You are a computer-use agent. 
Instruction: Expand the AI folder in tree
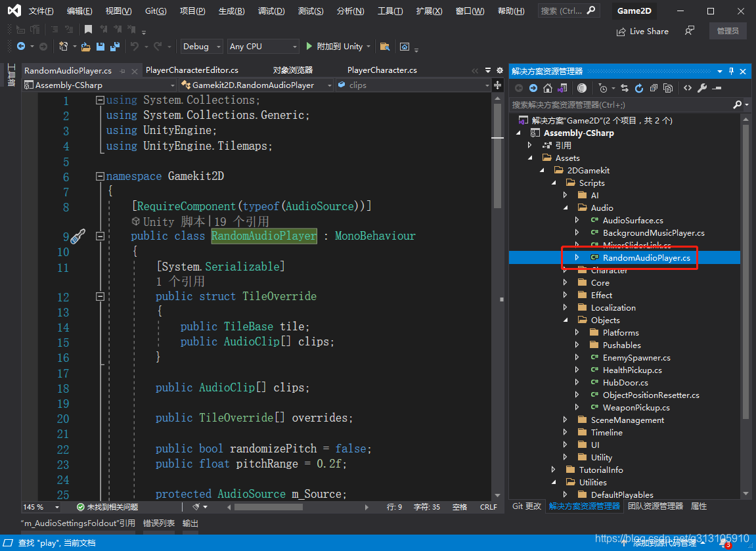[566, 195]
